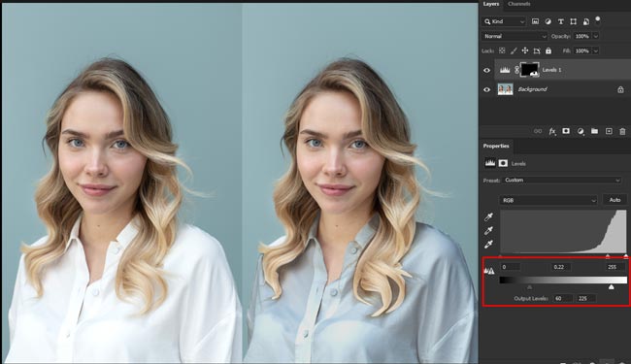Click the mask link icon on Levels 1

[x=516, y=70]
